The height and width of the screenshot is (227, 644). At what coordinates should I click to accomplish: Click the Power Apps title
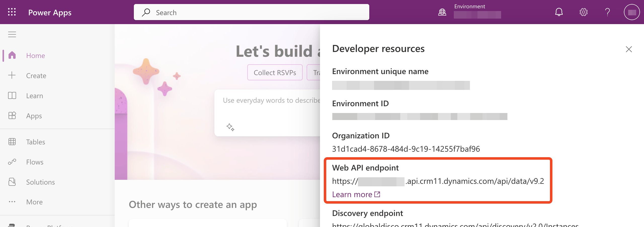point(50,12)
